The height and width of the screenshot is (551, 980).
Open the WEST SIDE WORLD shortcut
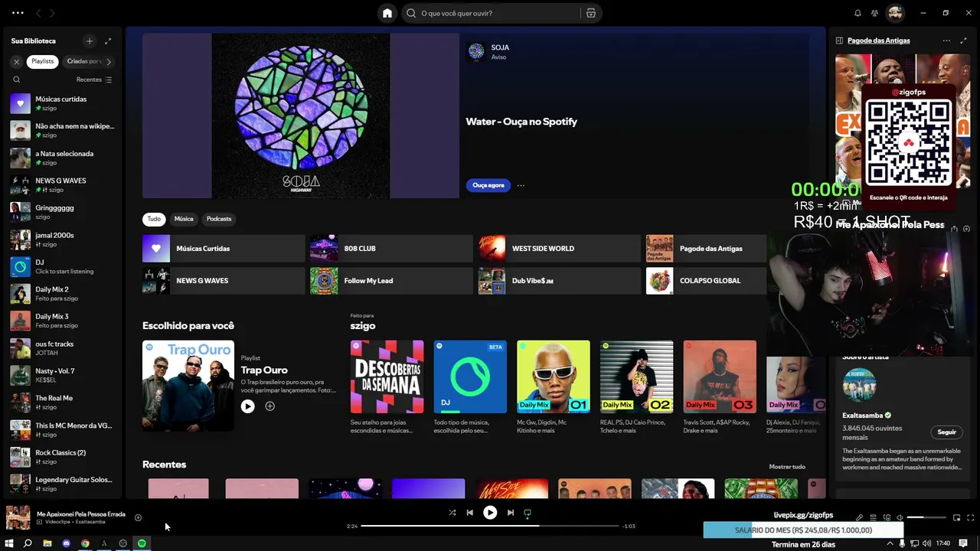(559, 249)
